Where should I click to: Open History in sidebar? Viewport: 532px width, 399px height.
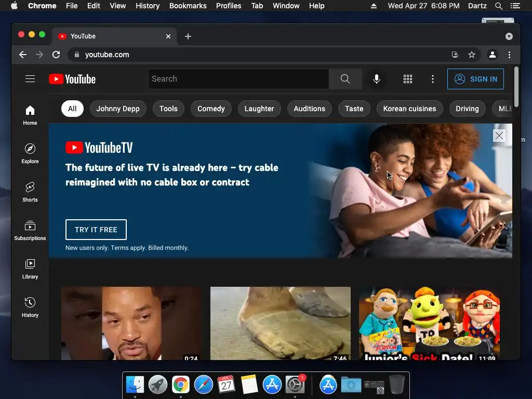30,308
